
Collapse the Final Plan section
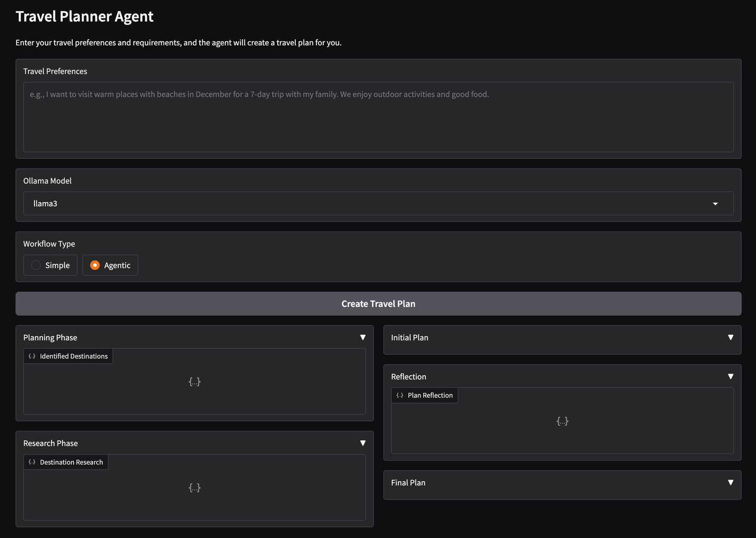(x=730, y=483)
